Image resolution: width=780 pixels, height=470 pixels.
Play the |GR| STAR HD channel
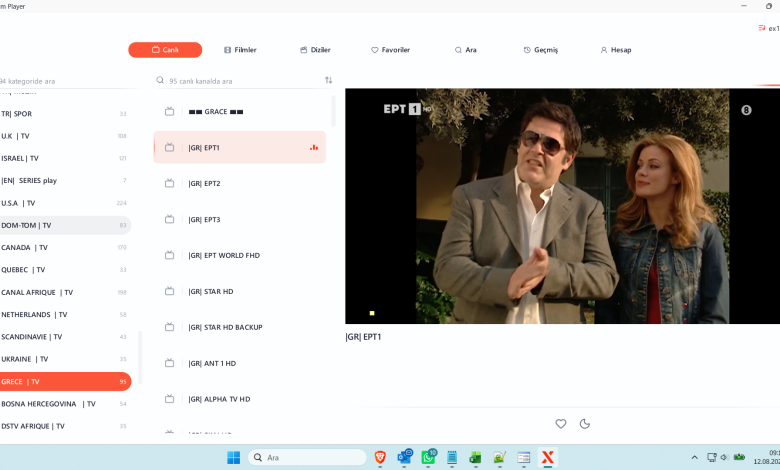pos(239,291)
